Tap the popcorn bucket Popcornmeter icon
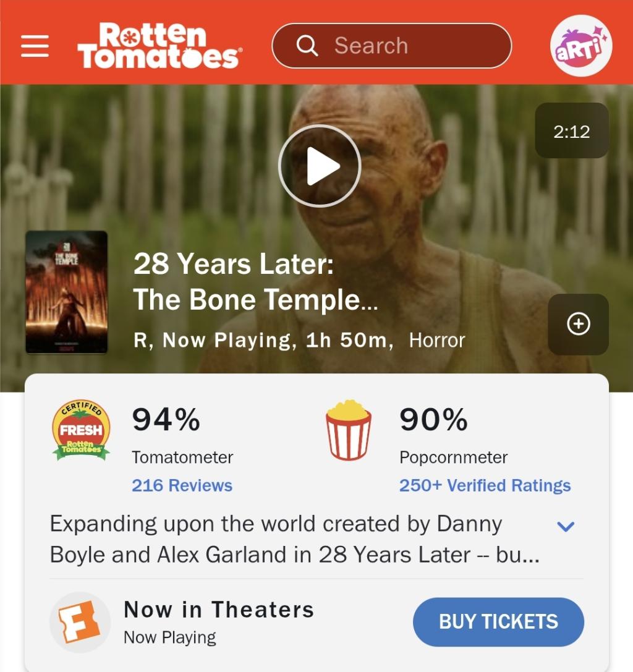The width and height of the screenshot is (633, 672). coord(349,430)
